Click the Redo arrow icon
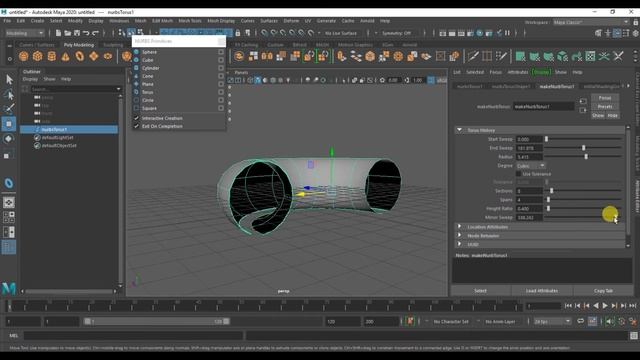 point(96,33)
